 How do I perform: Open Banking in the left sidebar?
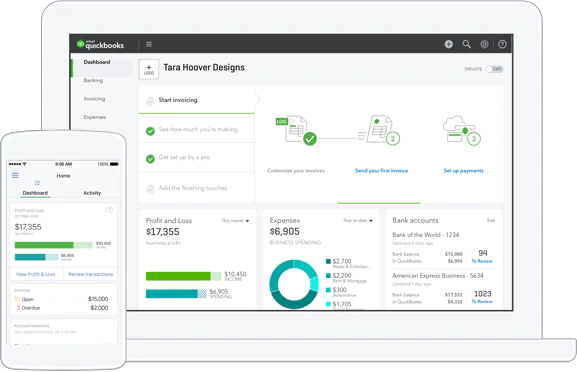93,80
